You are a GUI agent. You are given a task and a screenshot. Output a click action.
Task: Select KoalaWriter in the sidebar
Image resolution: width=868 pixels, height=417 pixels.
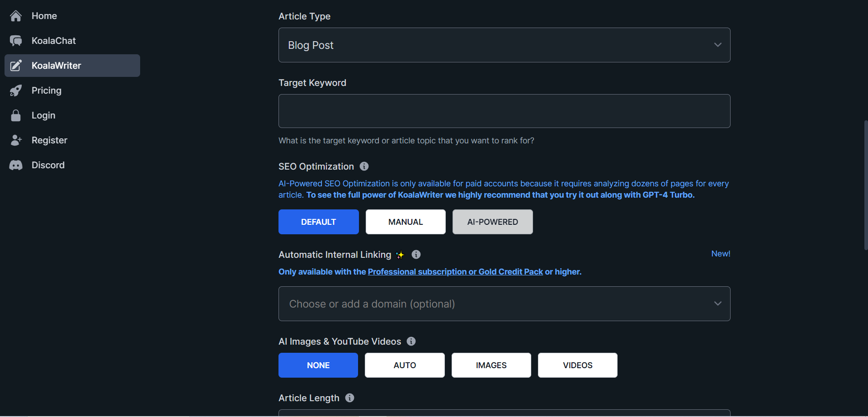click(72, 66)
